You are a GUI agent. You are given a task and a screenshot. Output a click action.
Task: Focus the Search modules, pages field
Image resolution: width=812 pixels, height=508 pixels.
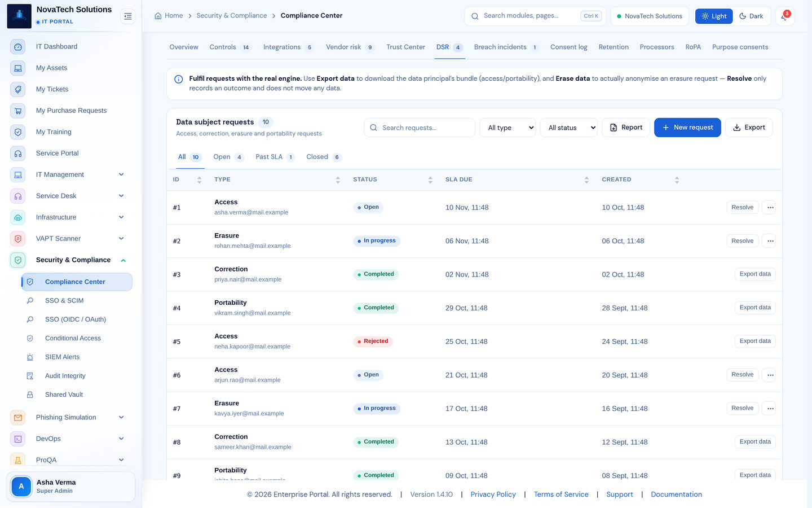coord(535,16)
